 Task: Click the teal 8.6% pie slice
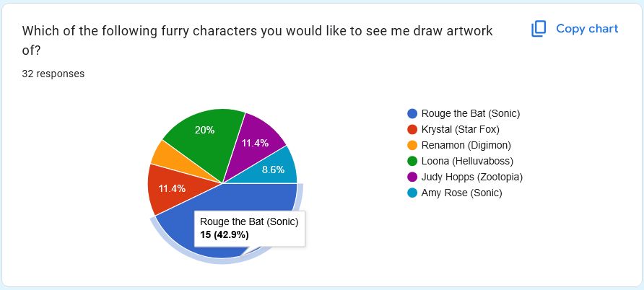tap(273, 170)
